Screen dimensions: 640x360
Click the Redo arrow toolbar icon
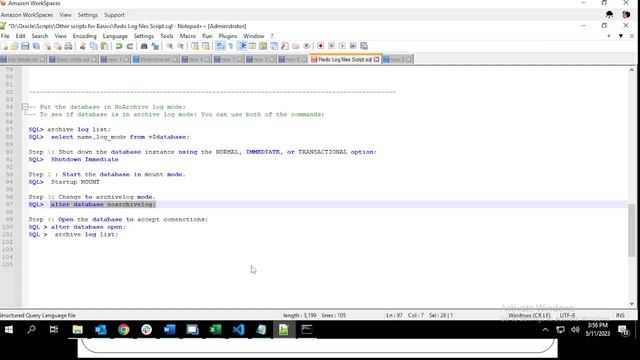click(x=130, y=46)
